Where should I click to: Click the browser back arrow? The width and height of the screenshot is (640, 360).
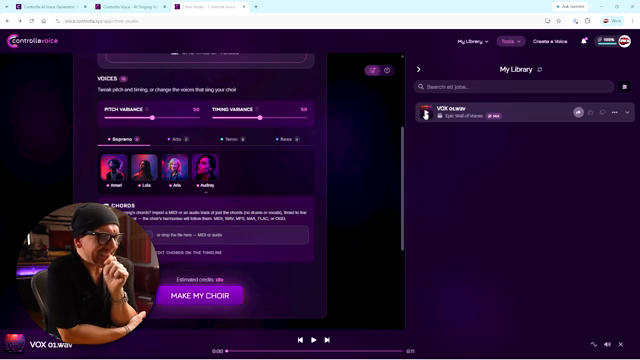click(x=8, y=21)
